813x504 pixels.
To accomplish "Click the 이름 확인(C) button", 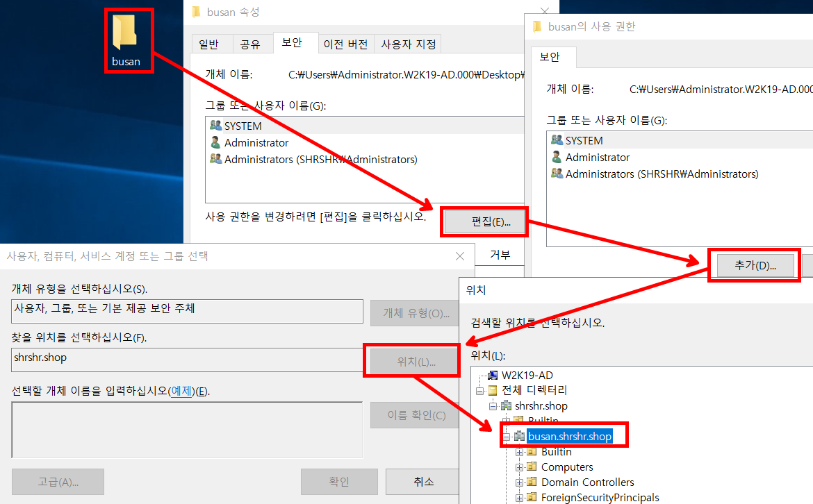I will 415,415.
